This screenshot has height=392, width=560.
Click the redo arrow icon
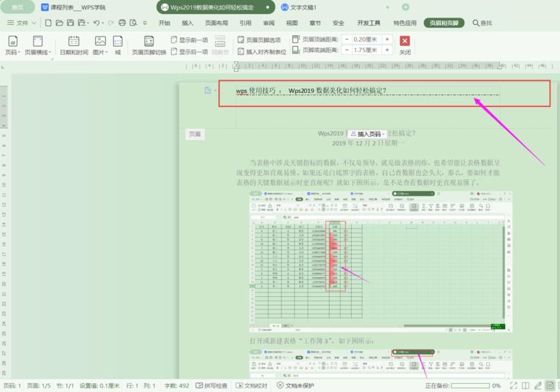[110, 23]
